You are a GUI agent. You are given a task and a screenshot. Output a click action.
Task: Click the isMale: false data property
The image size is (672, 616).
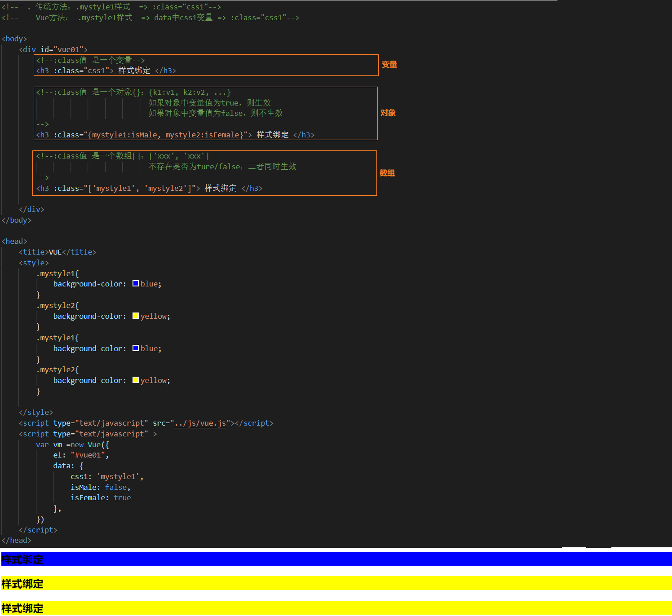[x=100, y=488]
